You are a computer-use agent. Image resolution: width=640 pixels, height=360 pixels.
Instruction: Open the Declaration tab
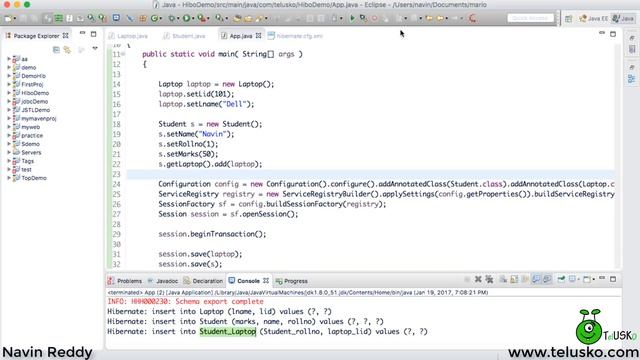click(203, 281)
